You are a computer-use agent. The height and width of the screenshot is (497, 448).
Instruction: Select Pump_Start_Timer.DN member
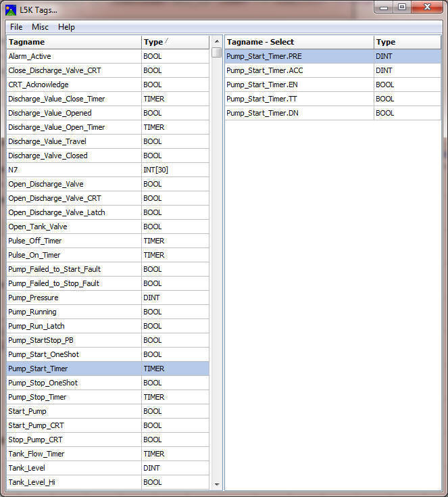click(332, 113)
